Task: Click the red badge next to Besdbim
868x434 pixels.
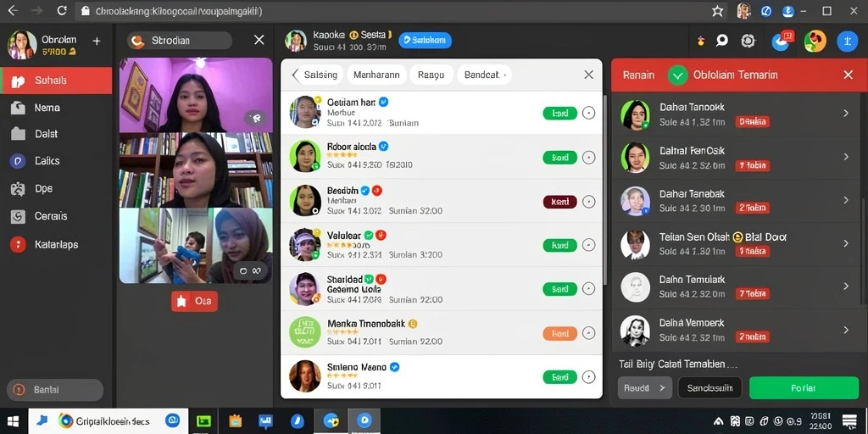Action: (377, 191)
